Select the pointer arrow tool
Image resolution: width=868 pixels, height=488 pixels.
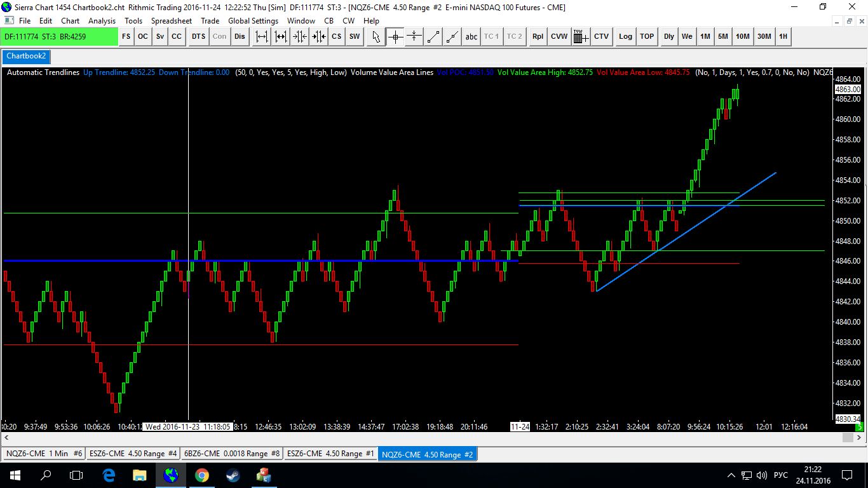point(376,37)
